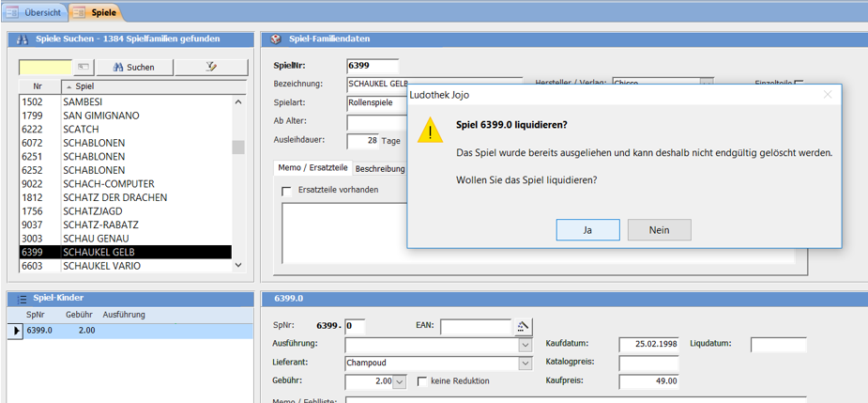Viewport: 868px width, 403px height.
Task: Select SCHACH-COMPUTER in the game list
Action: (125, 184)
